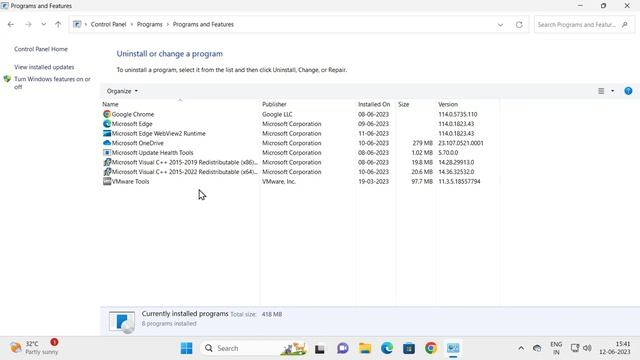Sort by the Version column header

click(448, 104)
